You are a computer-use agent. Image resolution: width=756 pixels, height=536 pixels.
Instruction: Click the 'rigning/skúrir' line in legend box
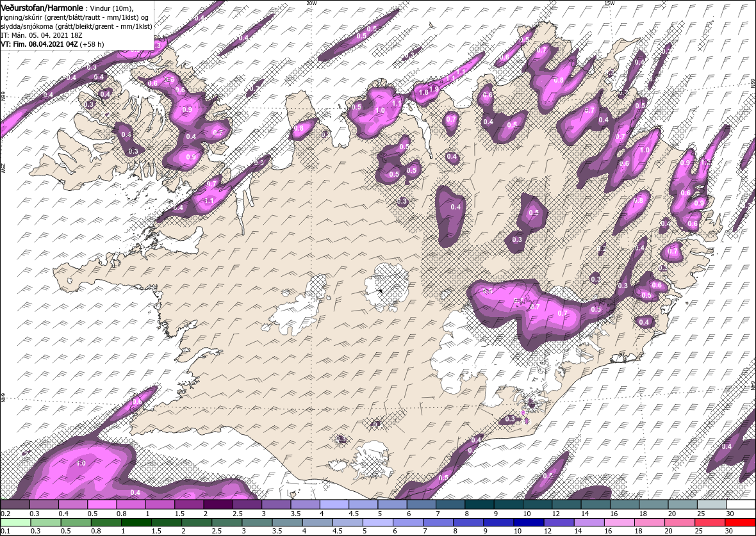pyautogui.click(x=75, y=17)
